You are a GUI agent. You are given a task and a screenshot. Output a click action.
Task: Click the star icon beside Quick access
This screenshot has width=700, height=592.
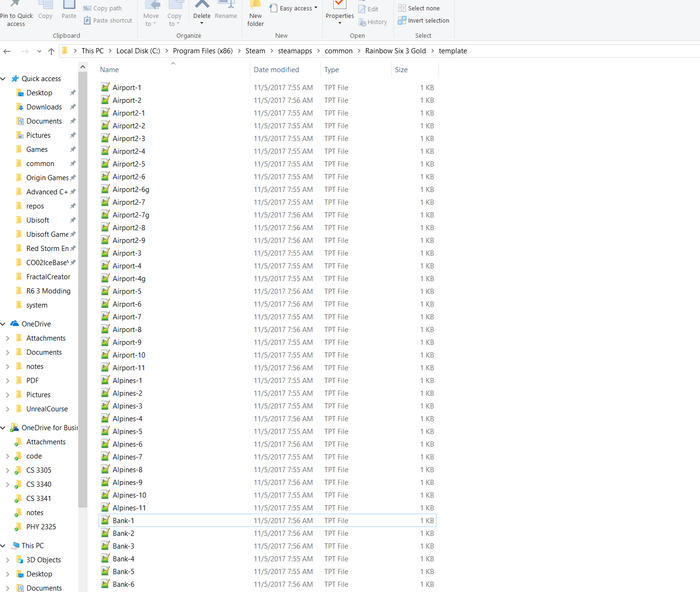tap(15, 78)
